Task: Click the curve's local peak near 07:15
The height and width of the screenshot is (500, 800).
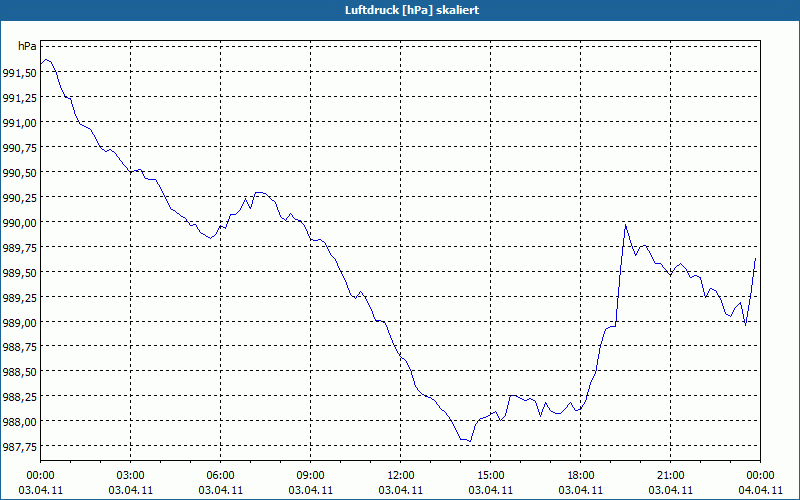Action: (259, 192)
